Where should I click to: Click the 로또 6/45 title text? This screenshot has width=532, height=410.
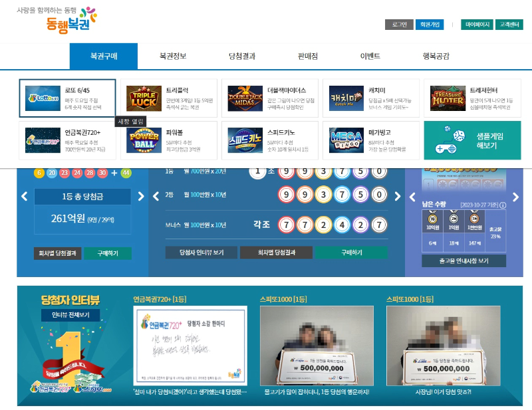coord(77,90)
